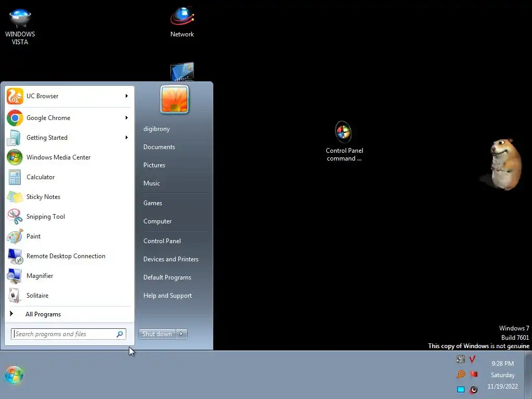Click the Shut down button
532x399 pixels.
157,334
